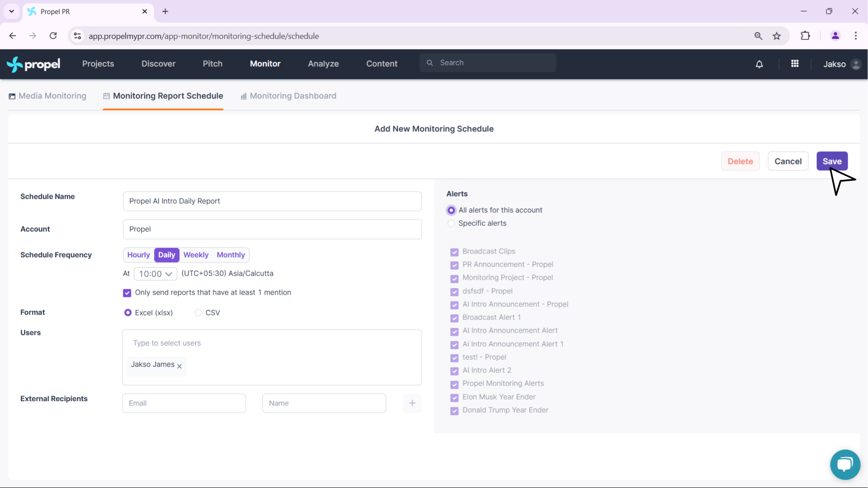Toggle Donald Trump Year Ender checkbox
This screenshot has height=488, width=868.
click(454, 411)
